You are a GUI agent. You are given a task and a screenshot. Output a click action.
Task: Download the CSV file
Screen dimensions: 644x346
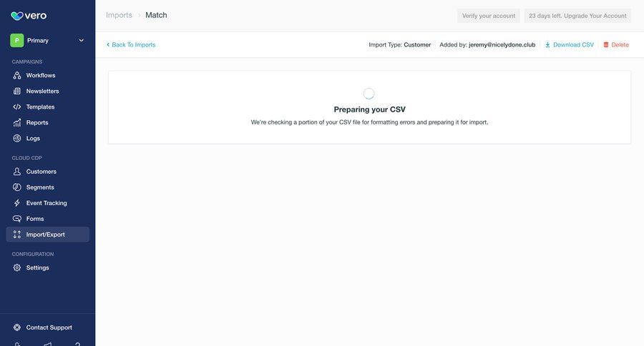[x=570, y=45]
